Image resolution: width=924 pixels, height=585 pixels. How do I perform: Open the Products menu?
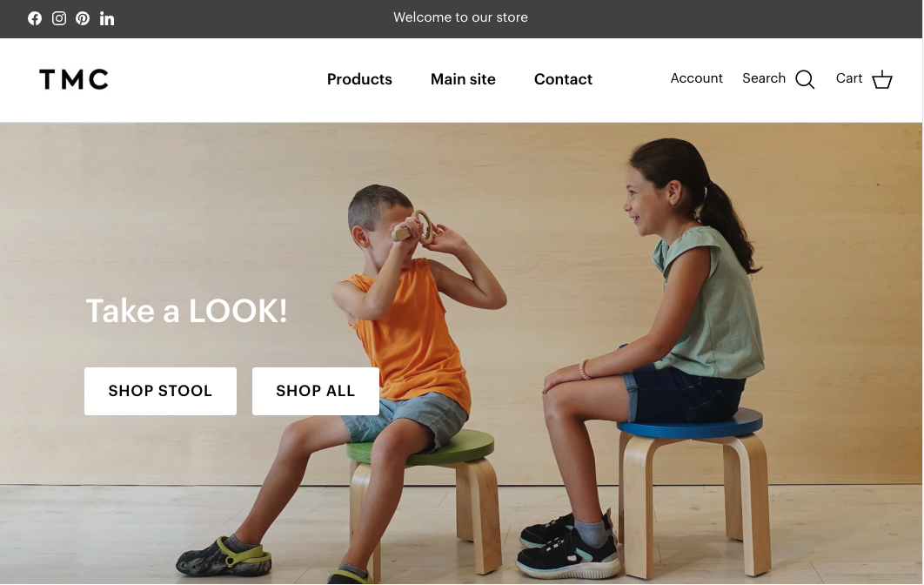[359, 79]
